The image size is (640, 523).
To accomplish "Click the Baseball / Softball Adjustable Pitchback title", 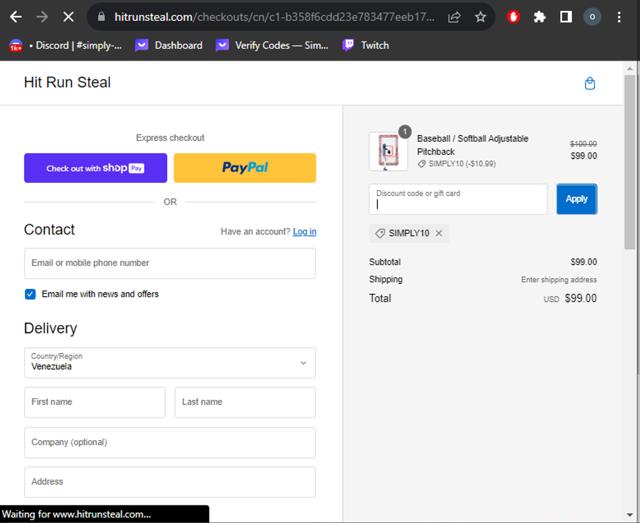I will pyautogui.click(x=472, y=145).
